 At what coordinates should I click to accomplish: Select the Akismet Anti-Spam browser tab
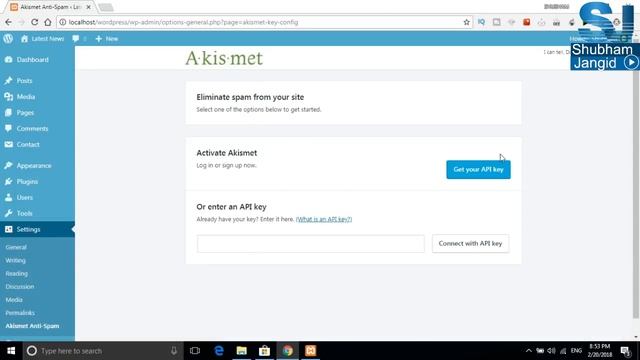click(50, 7)
